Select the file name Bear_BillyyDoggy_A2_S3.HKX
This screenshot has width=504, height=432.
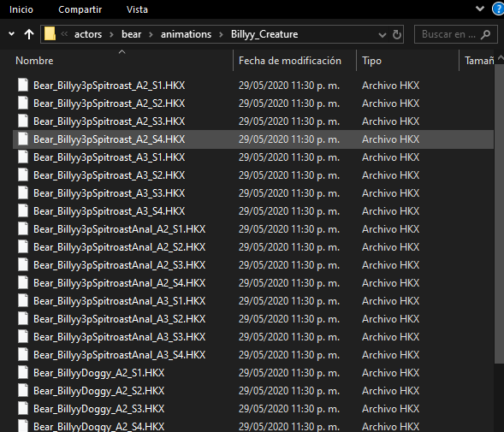pyautogui.click(x=99, y=410)
